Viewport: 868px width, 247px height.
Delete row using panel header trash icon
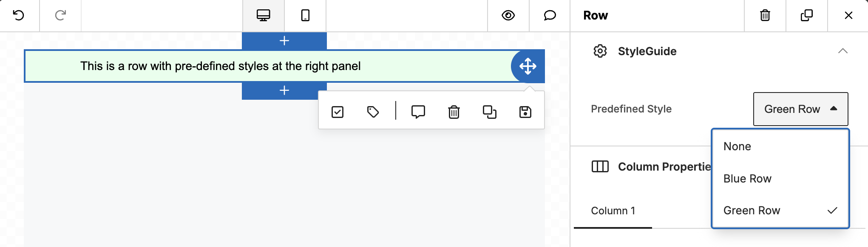[765, 16]
